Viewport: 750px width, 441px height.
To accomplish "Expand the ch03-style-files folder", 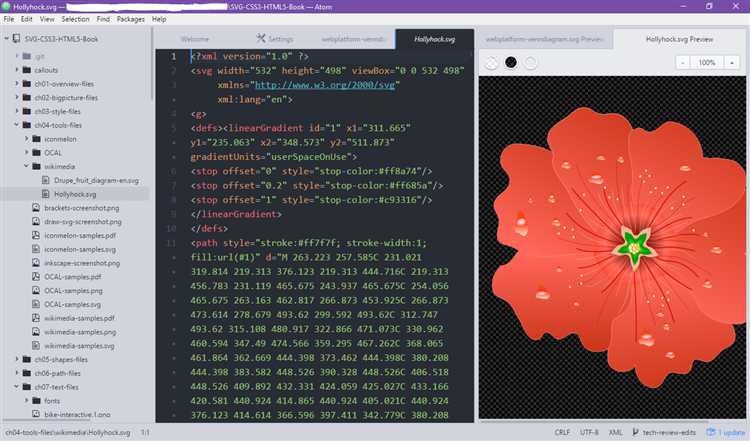I will (x=17, y=111).
